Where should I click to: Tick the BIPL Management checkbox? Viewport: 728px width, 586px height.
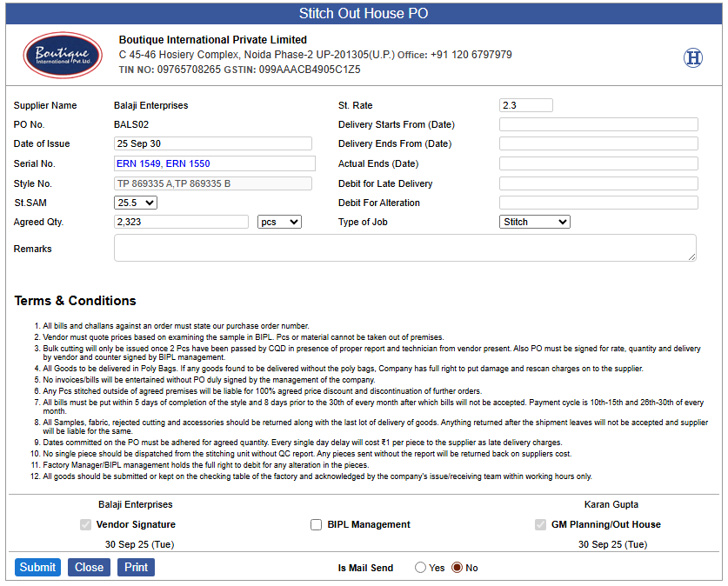point(317,525)
